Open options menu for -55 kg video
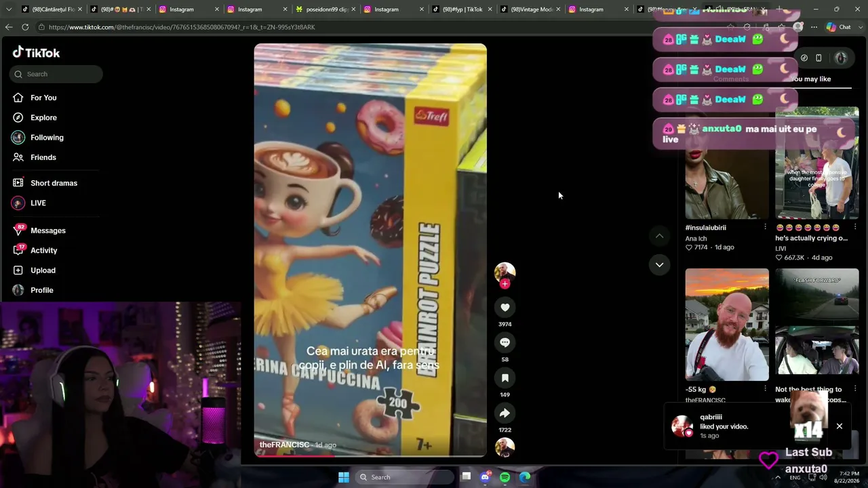The height and width of the screenshot is (488, 868). click(765, 388)
